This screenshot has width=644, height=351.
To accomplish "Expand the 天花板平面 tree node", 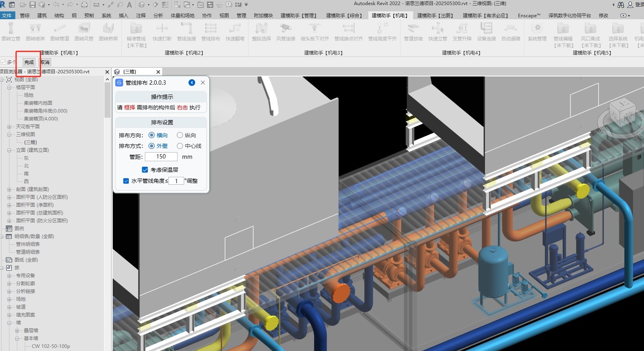I will tap(9, 127).
